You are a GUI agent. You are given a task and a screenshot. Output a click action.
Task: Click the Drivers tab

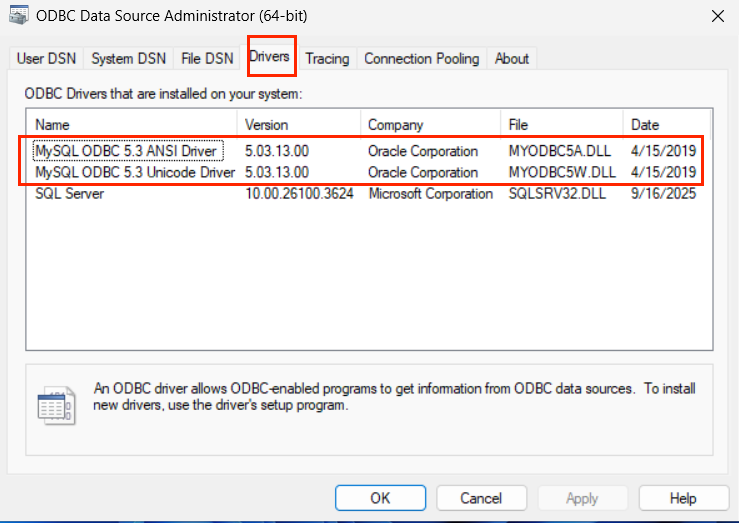[271, 57]
